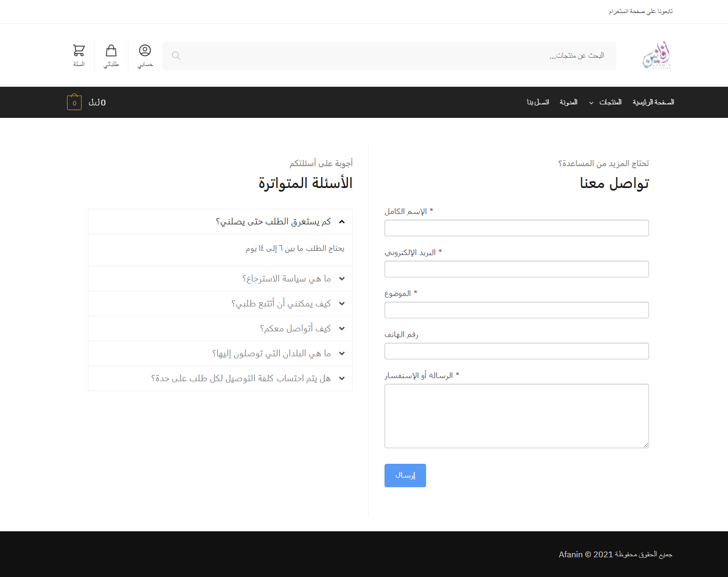Click in the message or inquiry textarea
Screen dimensions: 728x577
tap(517, 415)
